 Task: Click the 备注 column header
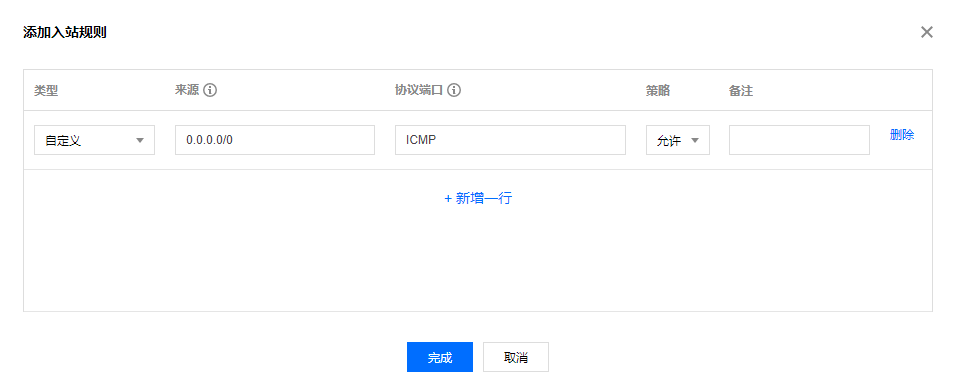(741, 91)
